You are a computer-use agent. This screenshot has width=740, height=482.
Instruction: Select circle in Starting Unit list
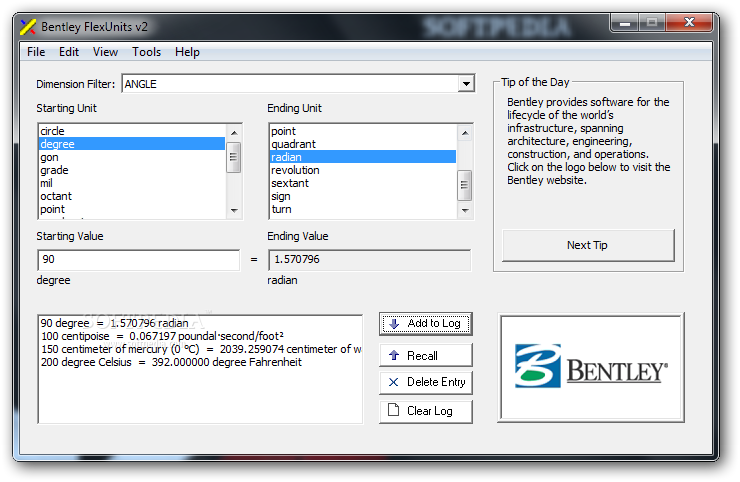click(x=132, y=131)
